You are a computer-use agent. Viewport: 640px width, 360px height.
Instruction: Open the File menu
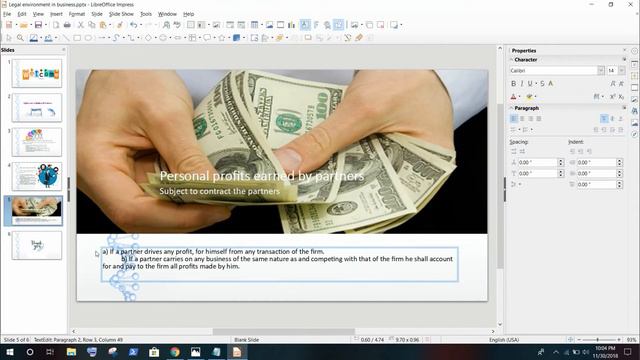pos(7,14)
